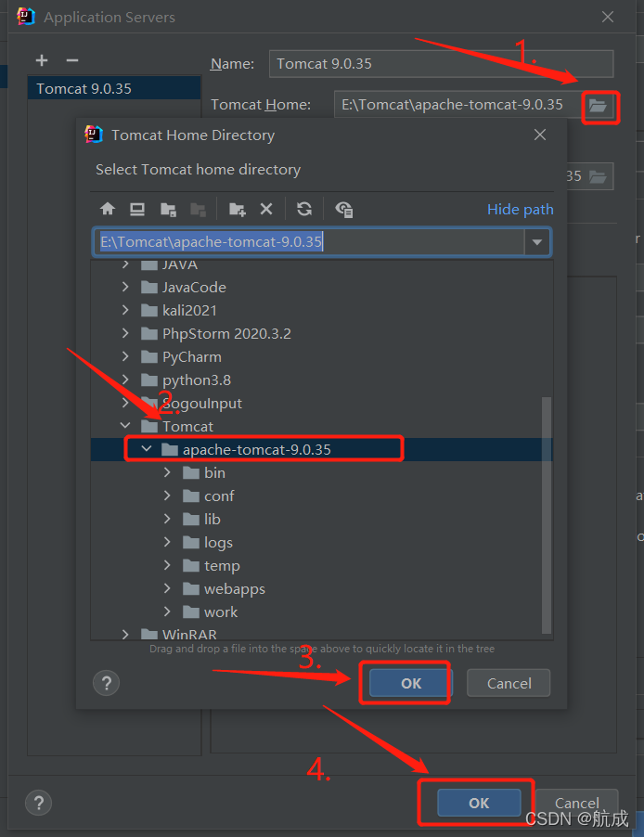The image size is (644, 837).
Task: Click OK in Application Servers dialog
Action: tap(479, 803)
